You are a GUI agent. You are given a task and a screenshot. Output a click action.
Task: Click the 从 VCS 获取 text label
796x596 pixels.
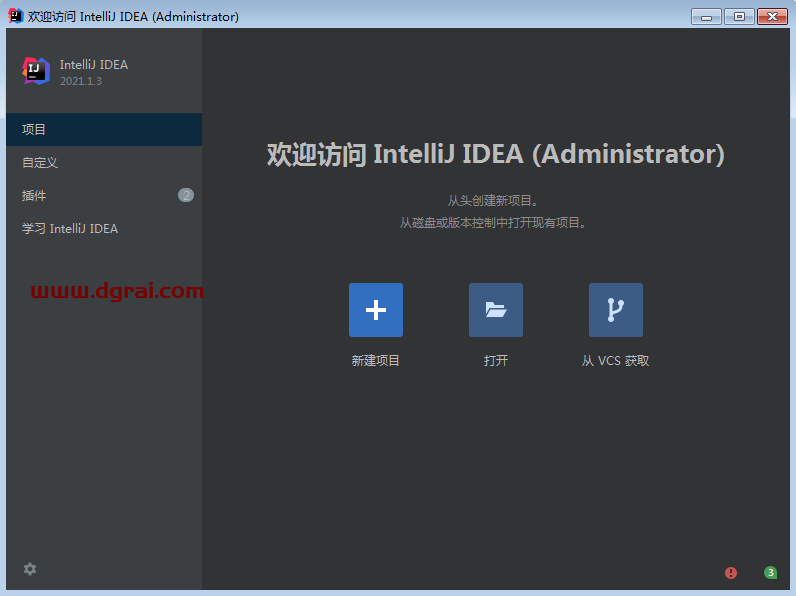tap(616, 361)
